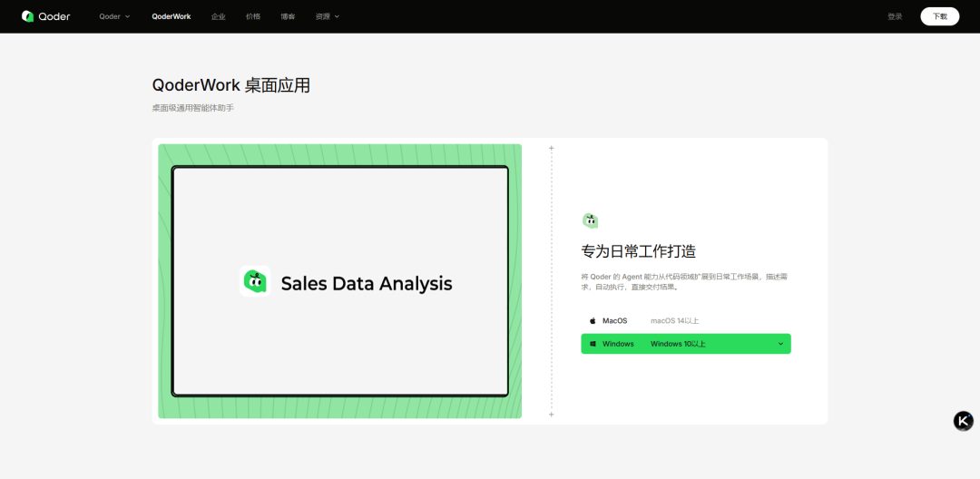Open the 企业 menu item
Viewport: 980px width, 479px height.
218,16
